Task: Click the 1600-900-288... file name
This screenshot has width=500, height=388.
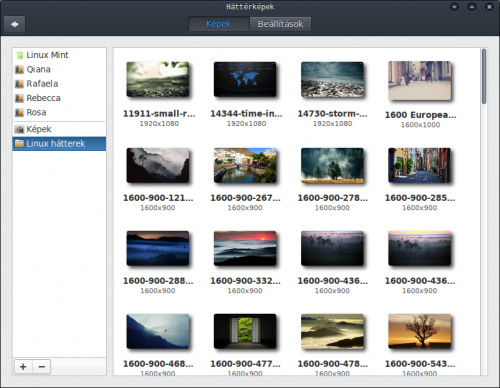Action: pyautogui.click(x=158, y=281)
